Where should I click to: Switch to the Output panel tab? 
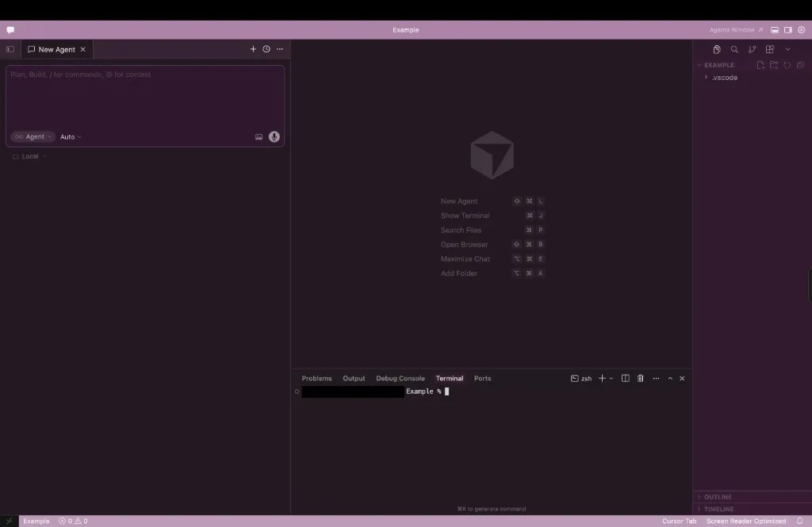(354, 379)
